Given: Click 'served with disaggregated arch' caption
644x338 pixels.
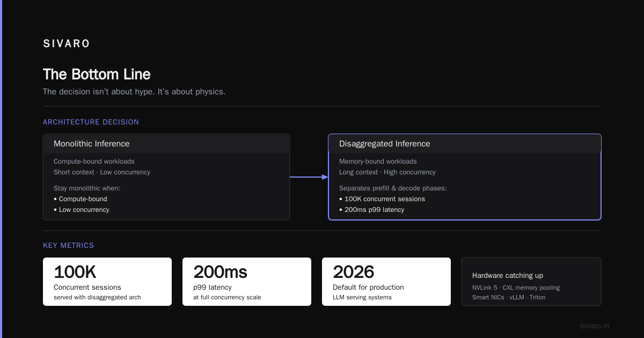Looking at the screenshot, I should click(x=97, y=297).
